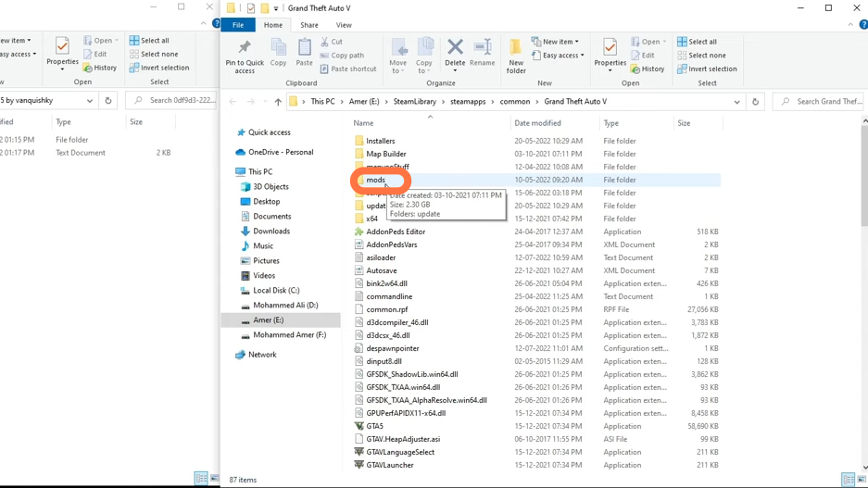Expand the Easy access dropdown
Viewport: 868px width, 488px height.
[x=558, y=56]
